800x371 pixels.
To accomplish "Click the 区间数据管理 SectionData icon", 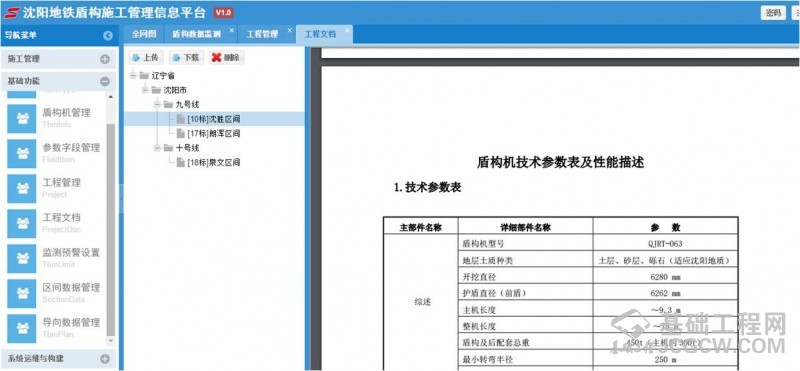I will click(22, 293).
